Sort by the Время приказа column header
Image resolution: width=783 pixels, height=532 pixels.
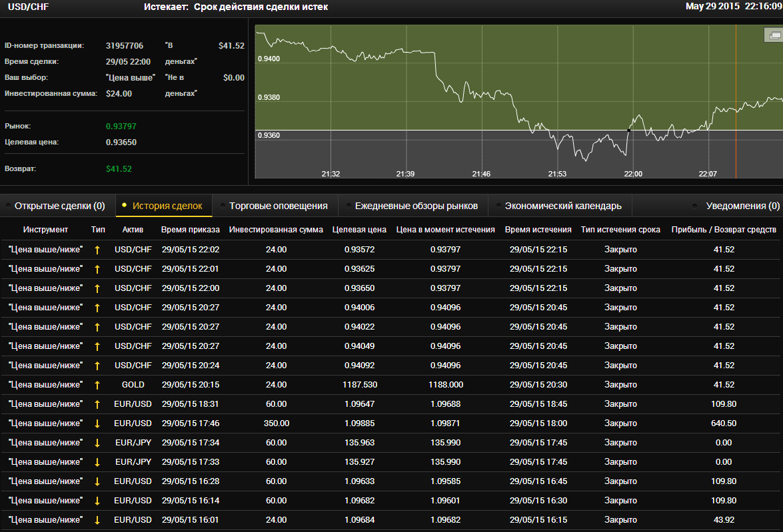[190, 230]
